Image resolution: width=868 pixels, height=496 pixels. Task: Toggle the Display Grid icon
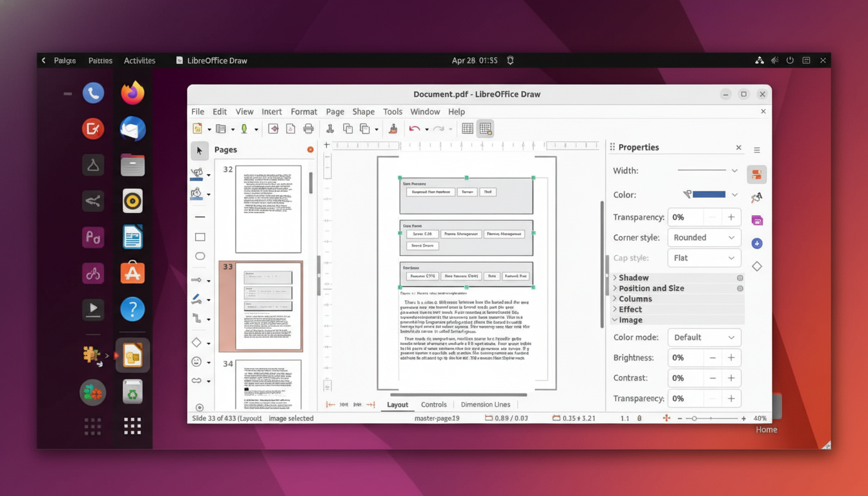coord(466,128)
